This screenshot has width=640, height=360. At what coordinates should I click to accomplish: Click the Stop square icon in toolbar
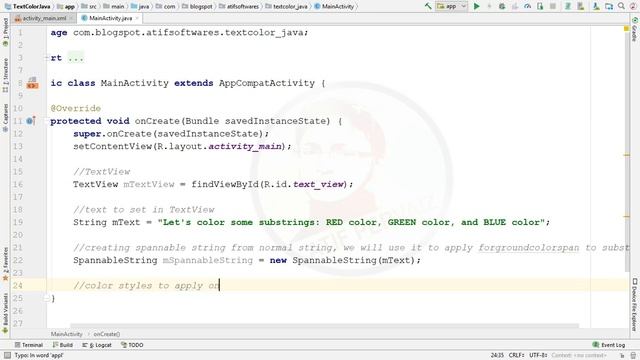[553, 6]
